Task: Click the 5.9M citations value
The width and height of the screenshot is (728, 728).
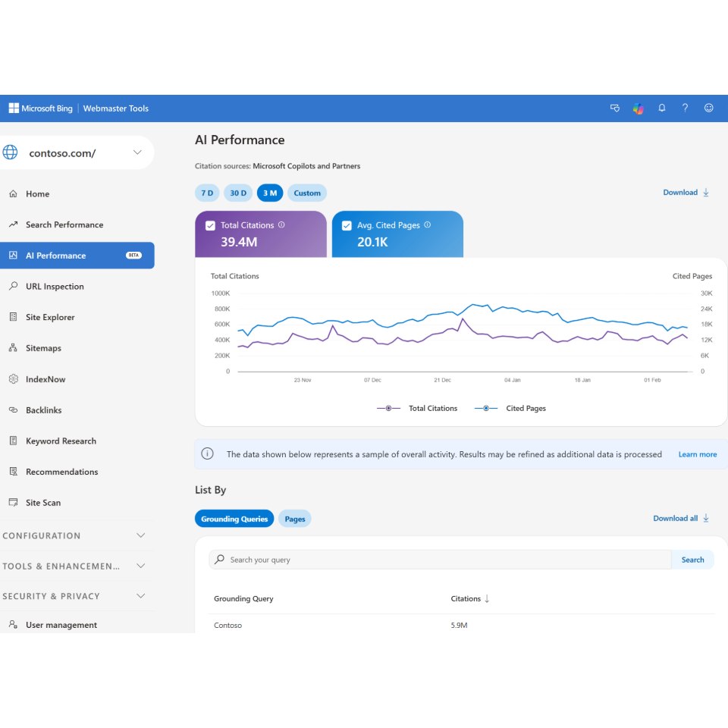Action: (459, 626)
